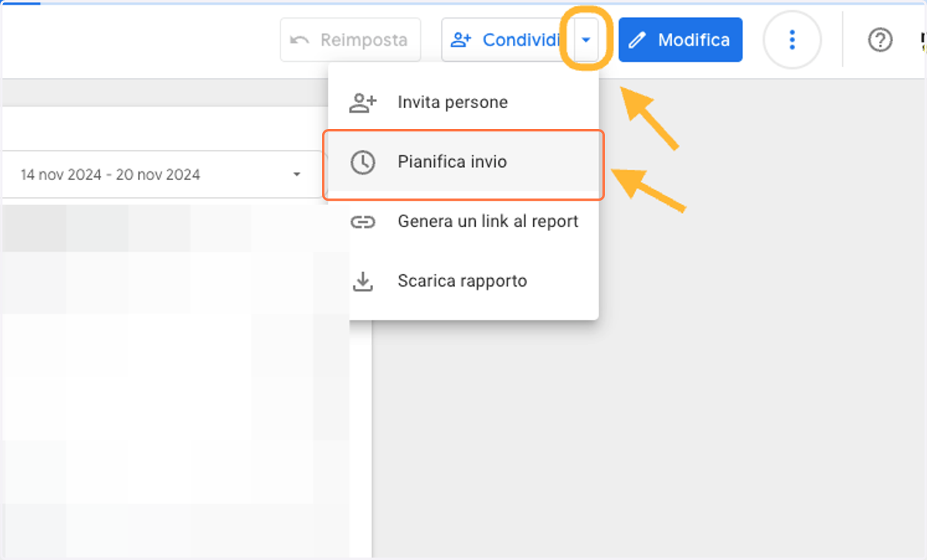The height and width of the screenshot is (560, 927).
Task: Click the clock icon beside Pianifica invio
Action: 362,162
